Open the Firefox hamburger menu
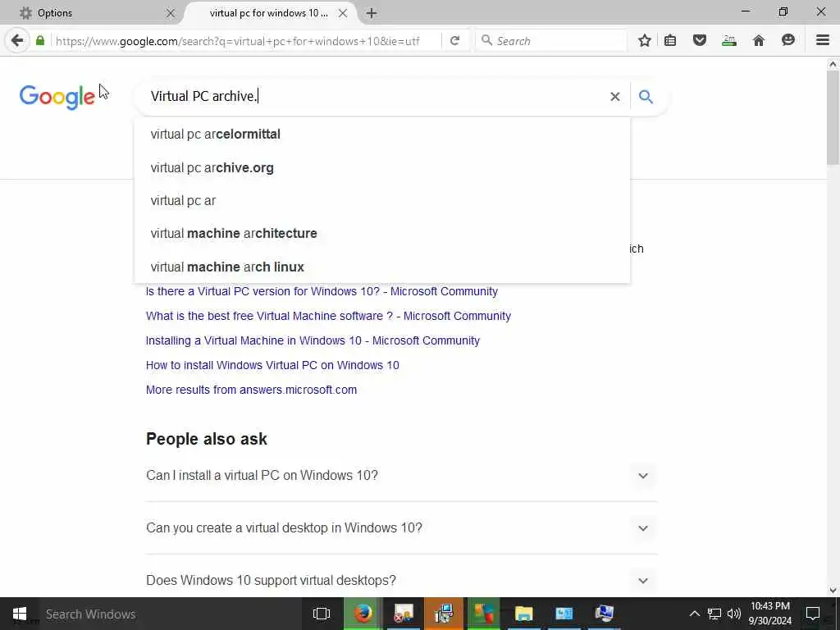Image resolution: width=840 pixels, height=630 pixels. click(x=823, y=40)
